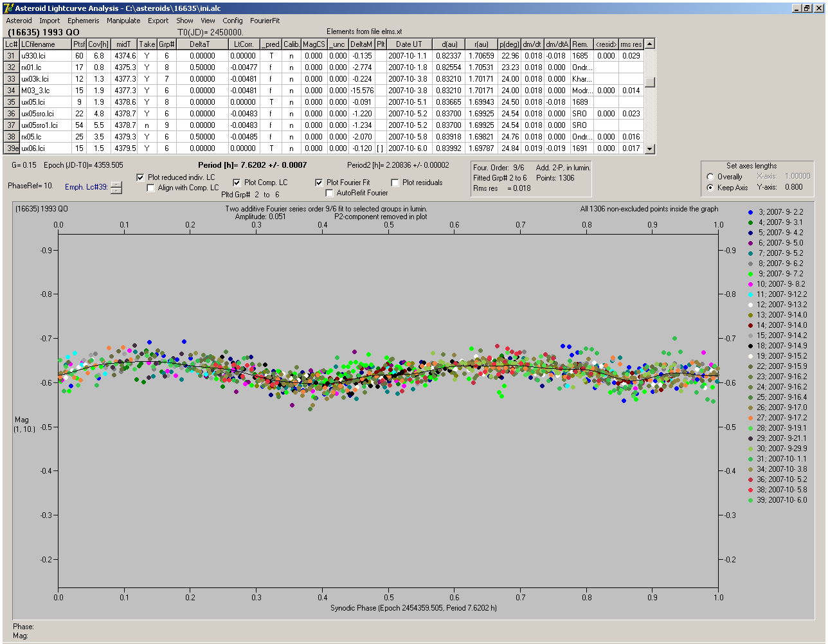Image resolution: width=828 pixels, height=644 pixels.
Task: Click the app icon in the title bar
Action: click(8, 8)
